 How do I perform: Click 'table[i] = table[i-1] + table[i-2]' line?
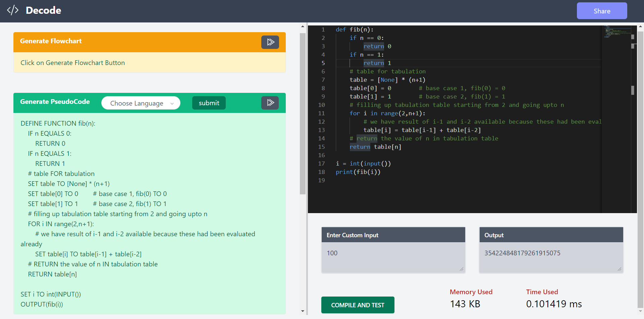pos(422,130)
